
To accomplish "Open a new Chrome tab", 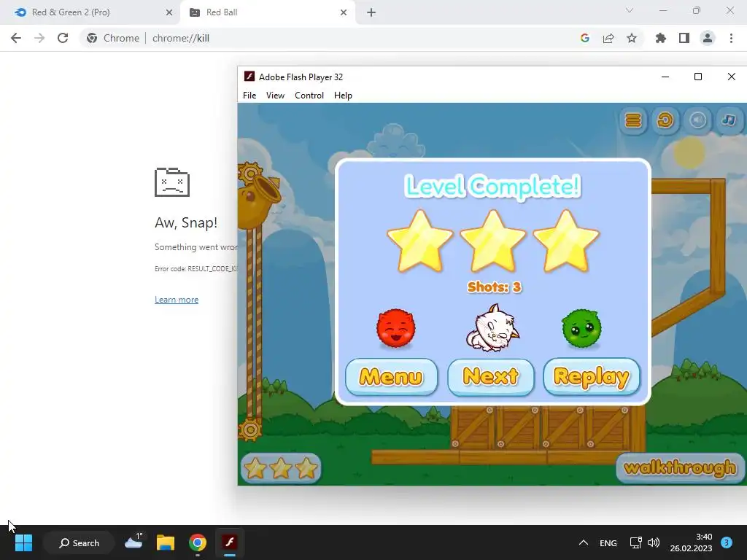I will (371, 12).
